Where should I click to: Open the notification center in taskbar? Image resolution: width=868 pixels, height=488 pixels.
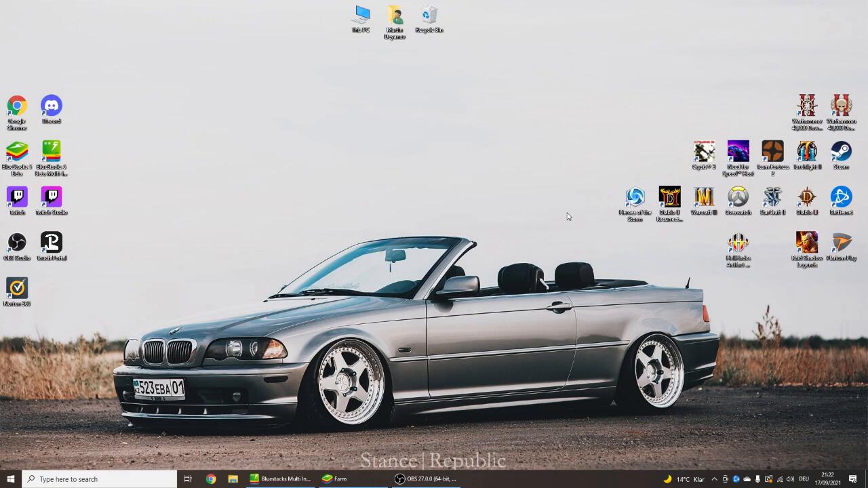point(853,479)
